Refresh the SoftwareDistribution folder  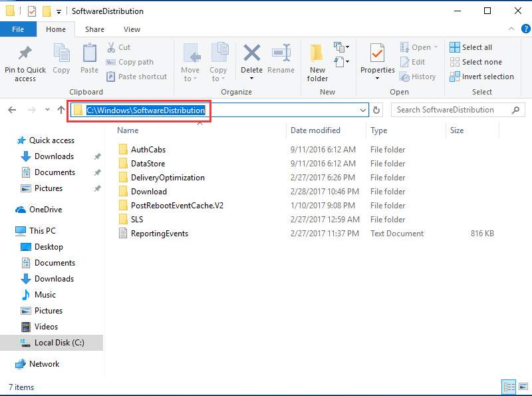pos(376,110)
